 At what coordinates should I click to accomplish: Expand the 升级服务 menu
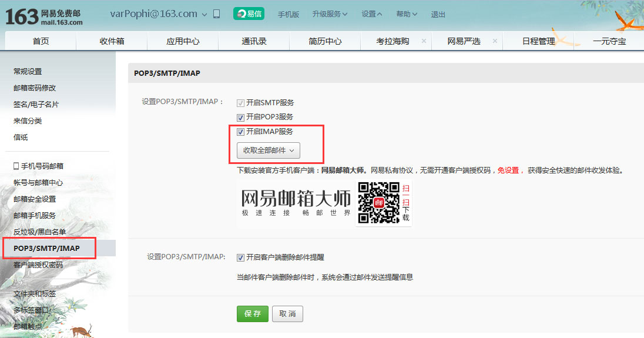330,14
